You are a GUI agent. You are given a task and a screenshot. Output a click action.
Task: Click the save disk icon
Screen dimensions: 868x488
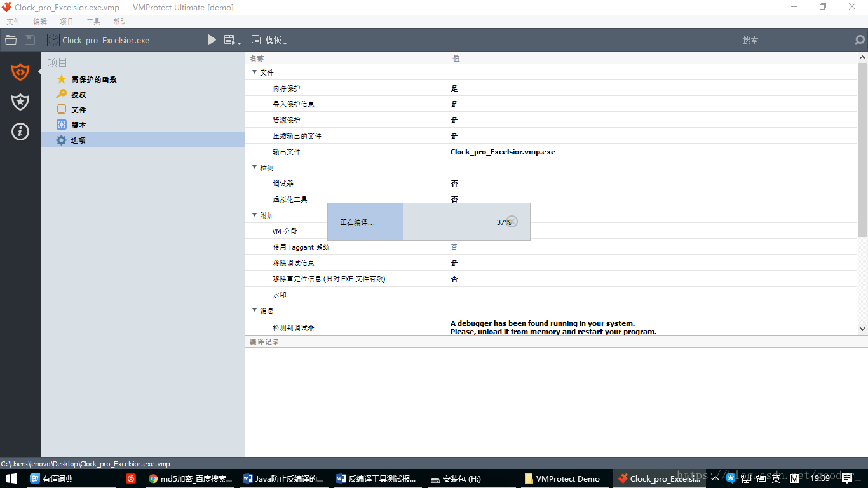30,40
